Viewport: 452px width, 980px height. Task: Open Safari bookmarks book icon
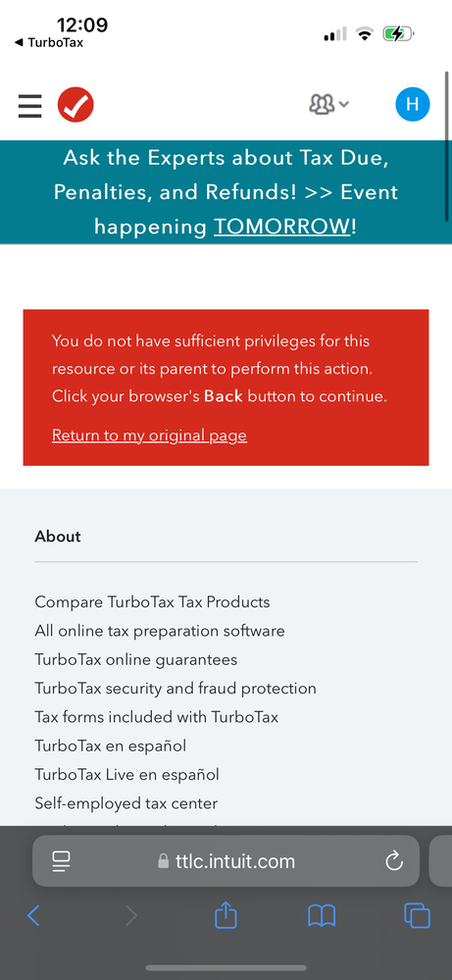point(323,916)
